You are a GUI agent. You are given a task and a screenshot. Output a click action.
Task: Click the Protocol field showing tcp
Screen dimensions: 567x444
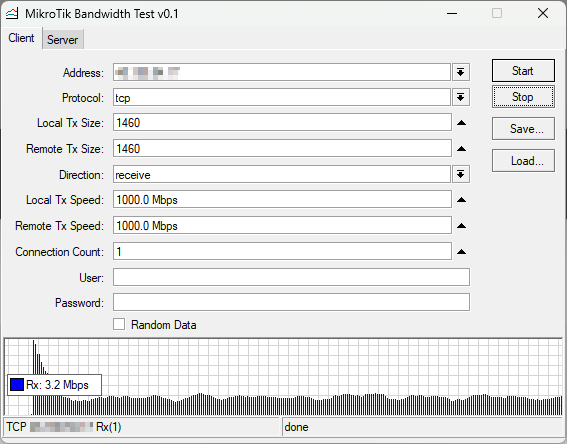pyautogui.click(x=282, y=97)
